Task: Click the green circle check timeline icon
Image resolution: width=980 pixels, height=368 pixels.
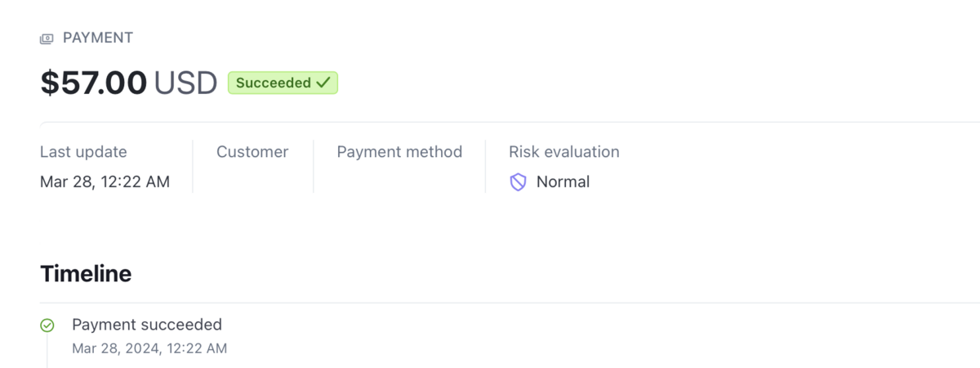Action: pyautogui.click(x=47, y=325)
